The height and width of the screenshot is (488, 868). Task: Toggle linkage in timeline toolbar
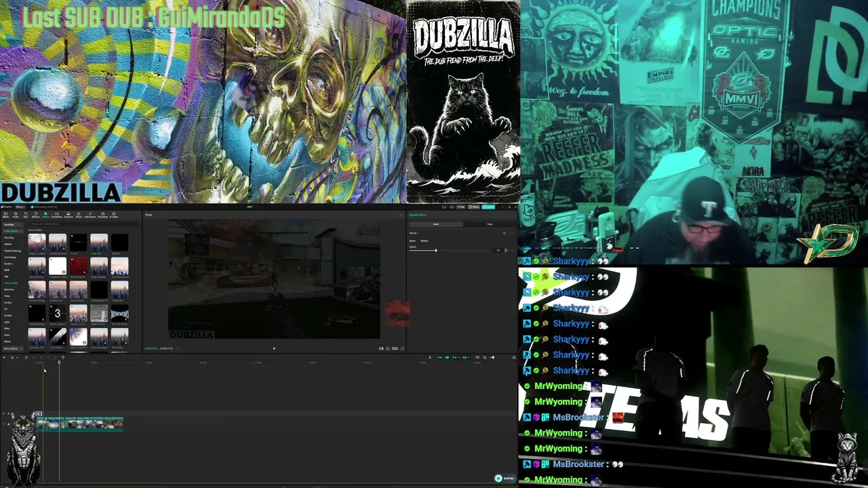click(454, 357)
